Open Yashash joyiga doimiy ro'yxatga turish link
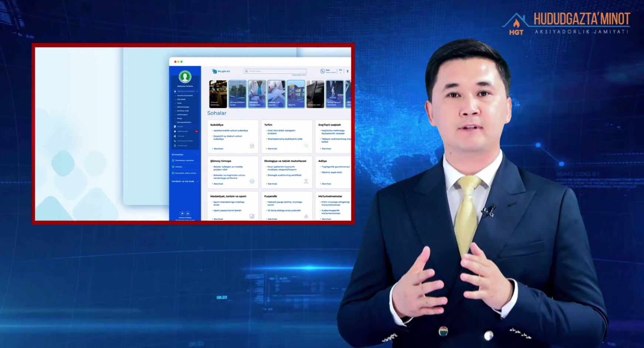 coord(285,203)
